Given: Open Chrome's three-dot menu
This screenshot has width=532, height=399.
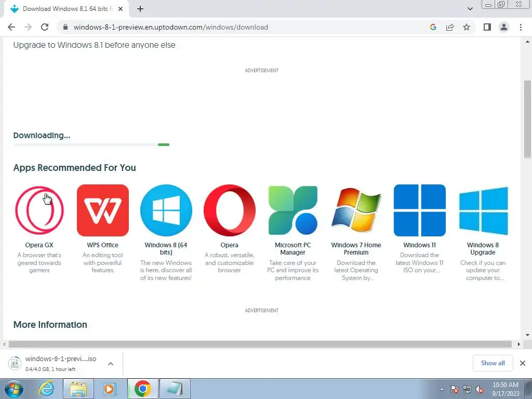Looking at the screenshot, I should pos(521,27).
